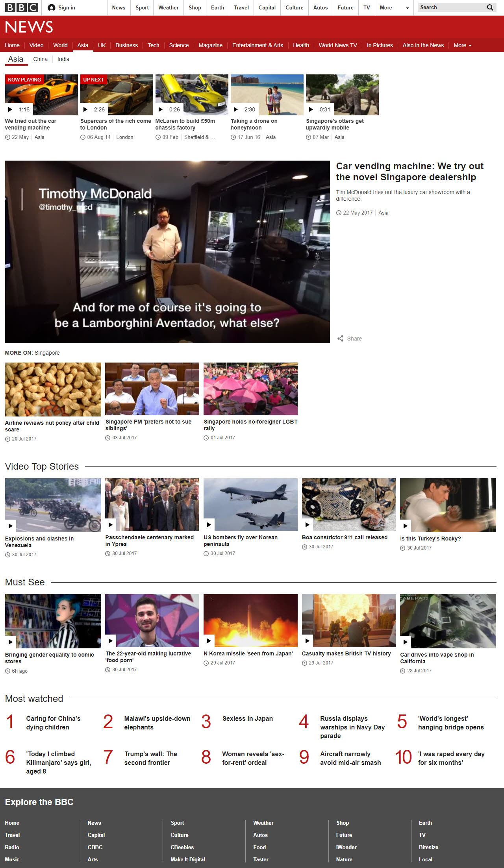
Task: Play the Supercars of the rich video
Action: [117, 95]
